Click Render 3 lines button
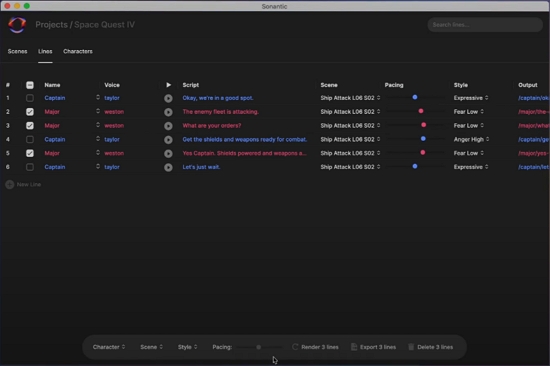 pos(315,347)
